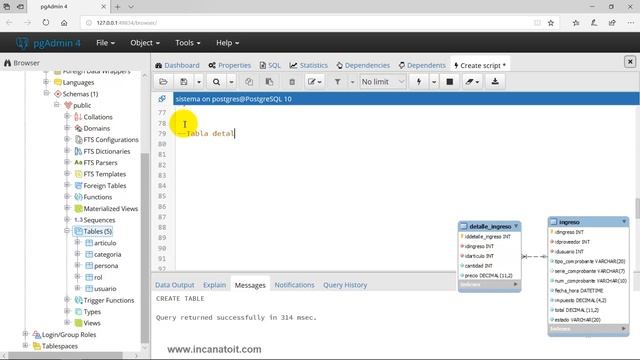Image resolution: width=640 pixels, height=360 pixels.
Task: Switch to the Properties tab
Action: click(x=229, y=65)
